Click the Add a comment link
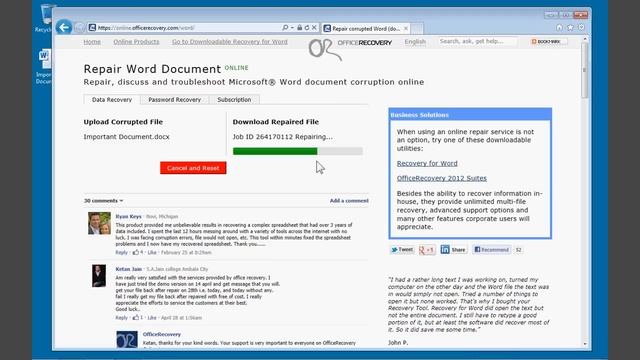 349,201
